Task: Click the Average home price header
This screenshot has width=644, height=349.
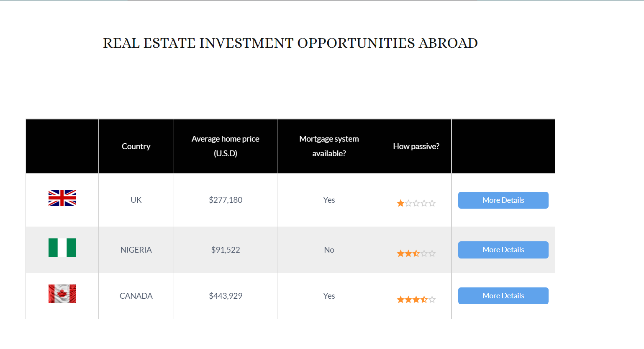Action: (225, 146)
